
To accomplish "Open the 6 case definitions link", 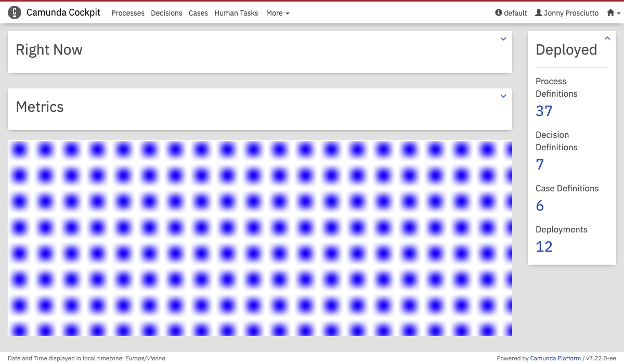I will point(540,205).
